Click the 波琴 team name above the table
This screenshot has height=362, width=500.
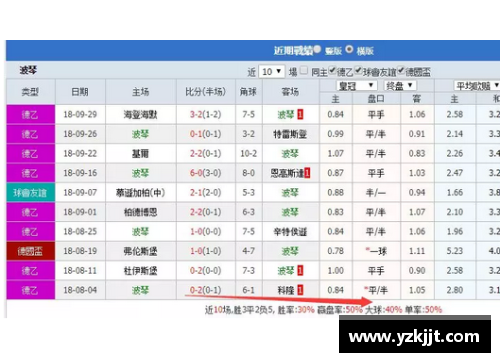[28, 70]
